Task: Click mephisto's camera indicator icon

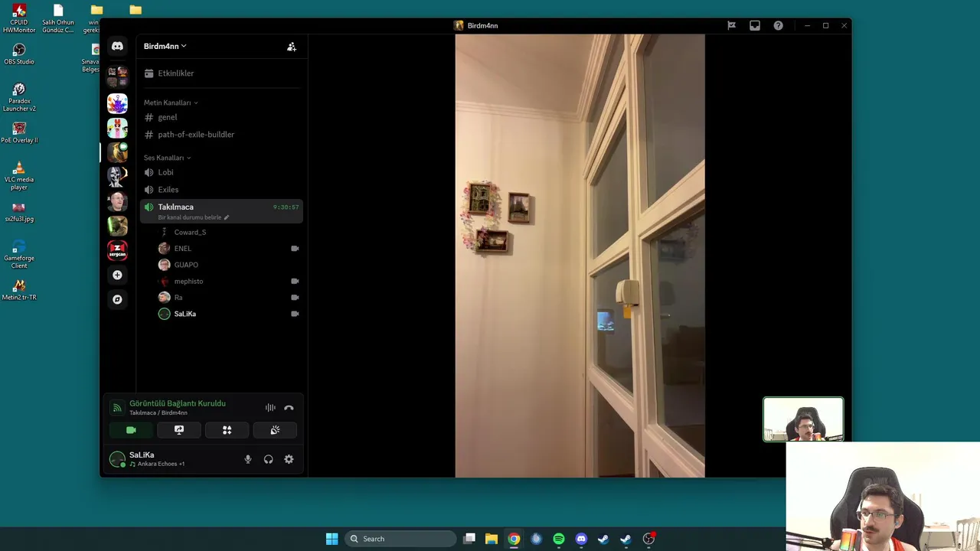Action: [295, 281]
